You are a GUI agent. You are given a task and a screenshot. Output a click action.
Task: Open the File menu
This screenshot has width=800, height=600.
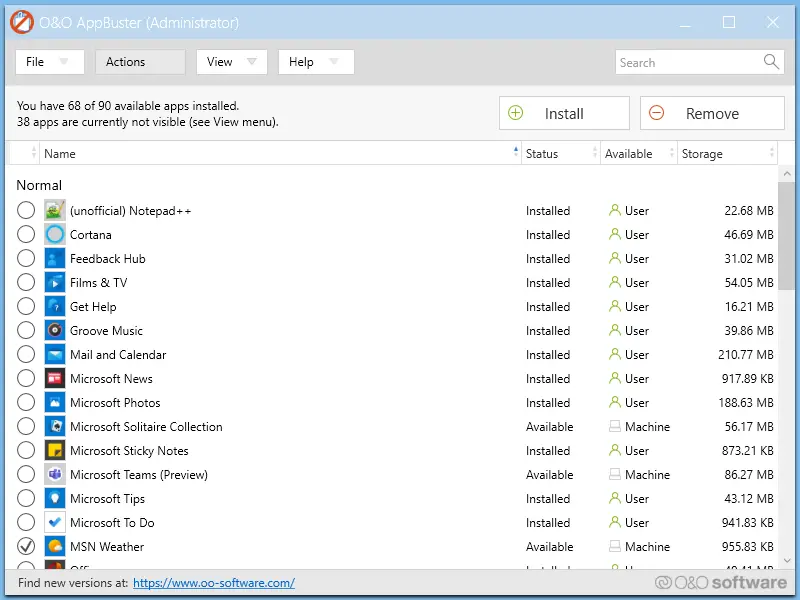pyautogui.click(x=49, y=62)
